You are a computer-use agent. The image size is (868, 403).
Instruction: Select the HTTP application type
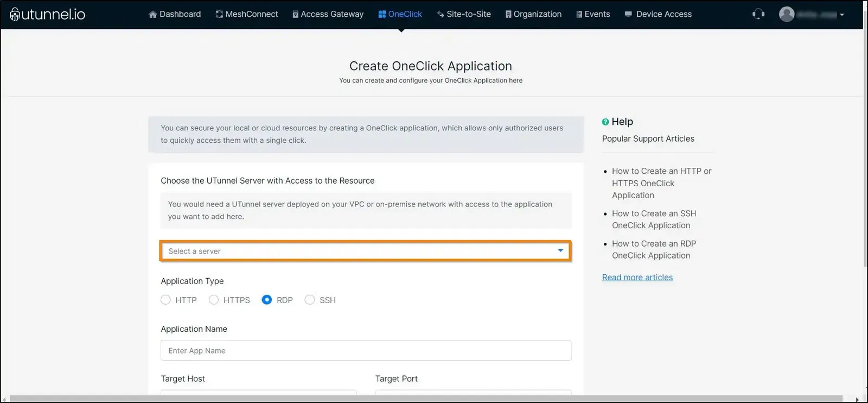pos(165,300)
